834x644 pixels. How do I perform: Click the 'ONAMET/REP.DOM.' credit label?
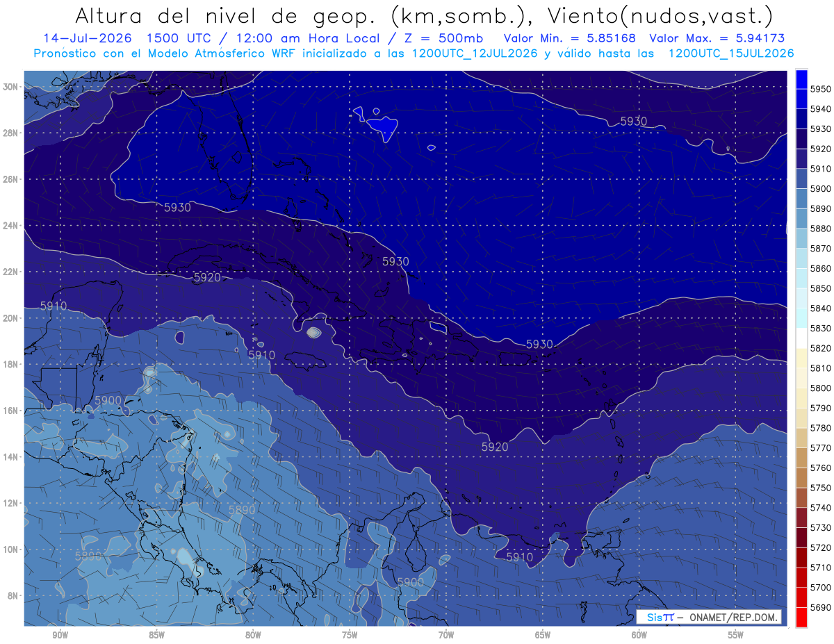pos(732,617)
